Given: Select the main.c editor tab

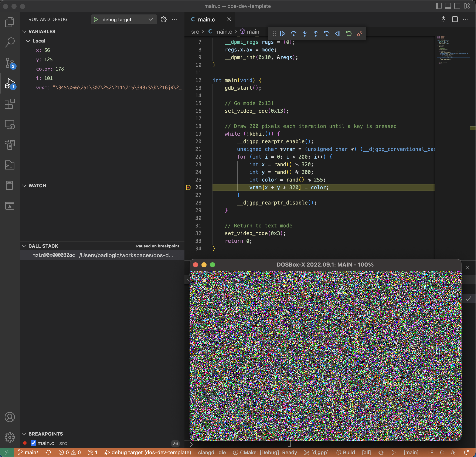Looking at the screenshot, I should point(206,19).
